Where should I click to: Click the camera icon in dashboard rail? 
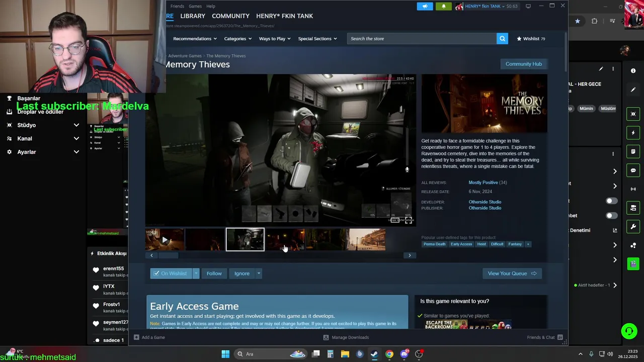pos(633,208)
